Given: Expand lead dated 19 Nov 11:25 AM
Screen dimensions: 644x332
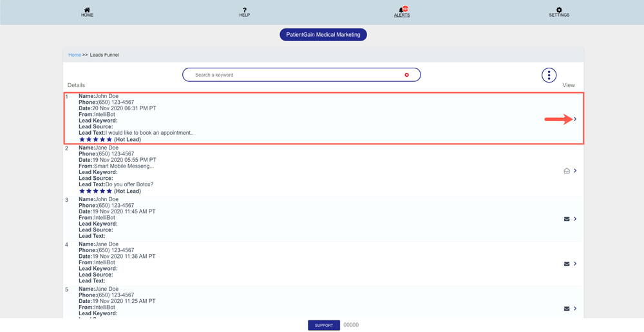Looking at the screenshot, I should 575,309.
